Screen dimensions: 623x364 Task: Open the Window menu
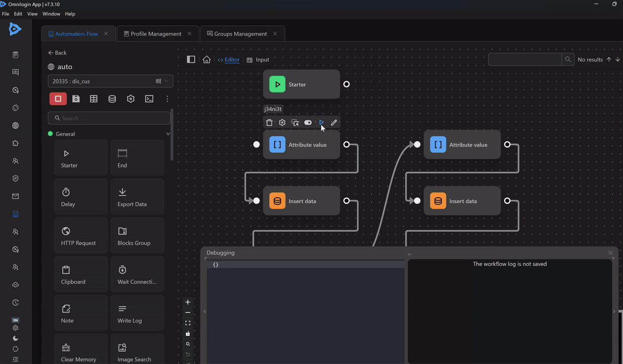(51, 14)
